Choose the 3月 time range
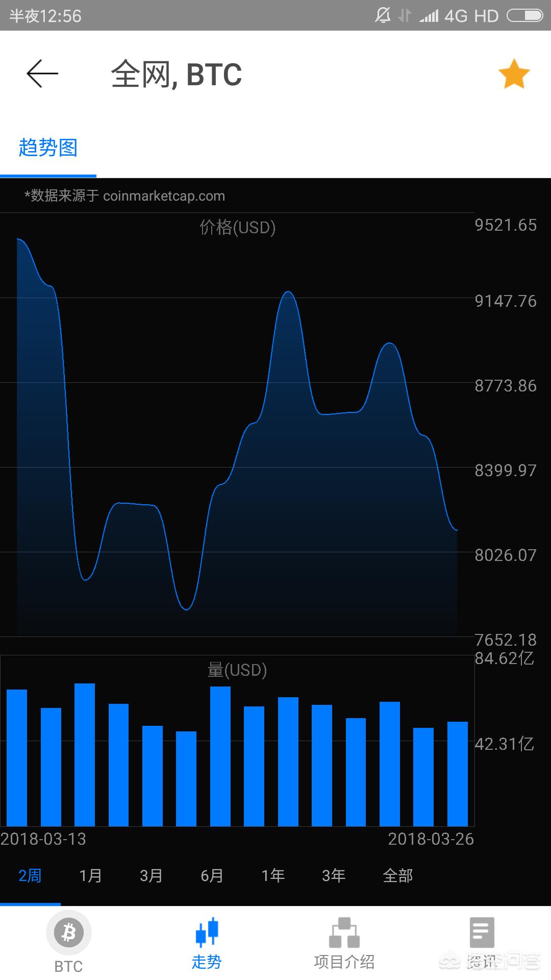551x980 pixels. tap(151, 876)
